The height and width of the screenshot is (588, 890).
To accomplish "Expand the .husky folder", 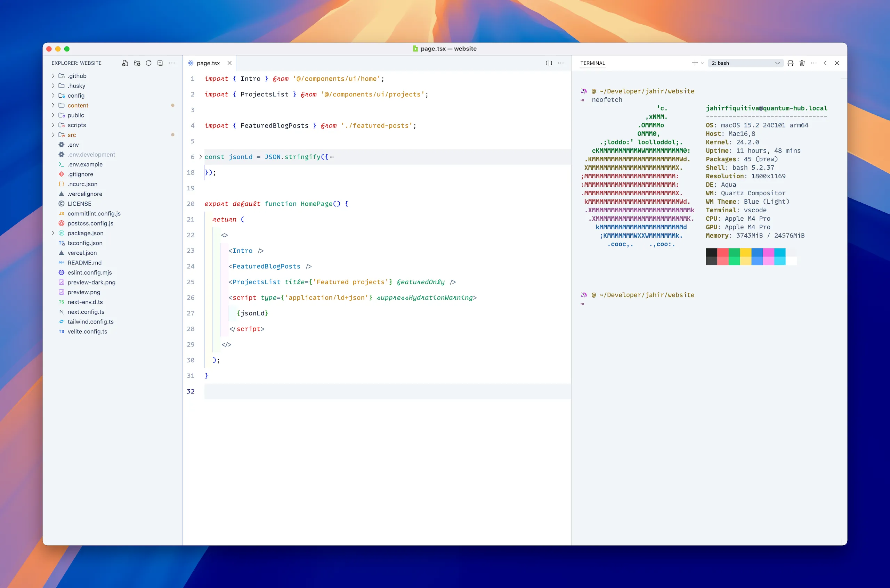I will point(53,85).
